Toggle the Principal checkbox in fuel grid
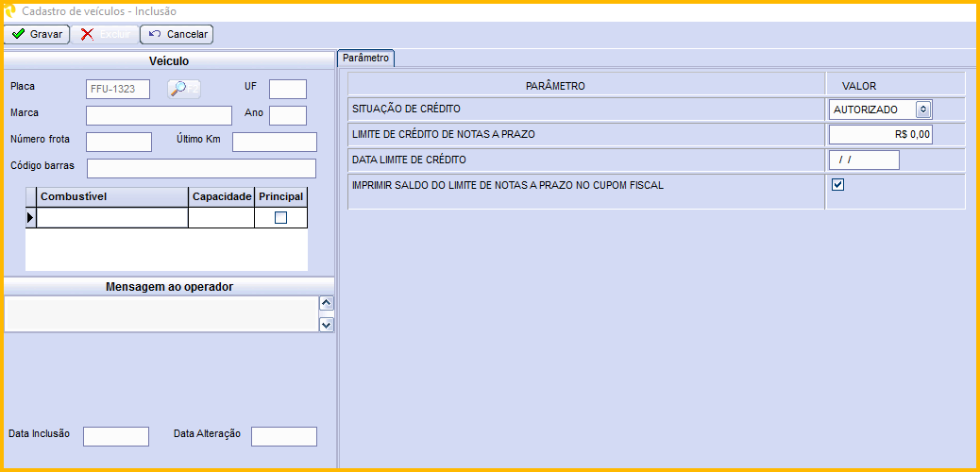 click(281, 217)
